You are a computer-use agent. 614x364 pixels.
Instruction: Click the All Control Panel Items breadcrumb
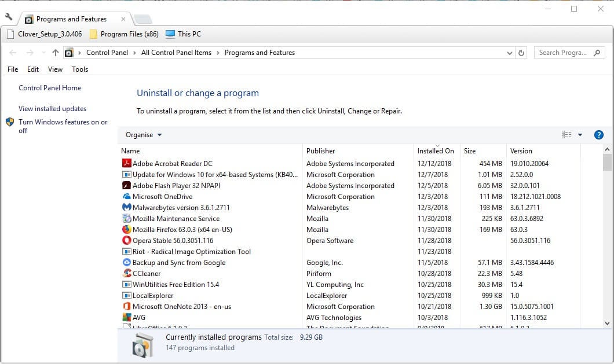pyautogui.click(x=176, y=53)
